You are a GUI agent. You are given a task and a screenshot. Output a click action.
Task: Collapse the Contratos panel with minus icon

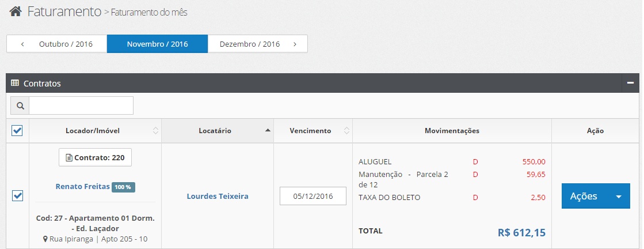point(630,83)
